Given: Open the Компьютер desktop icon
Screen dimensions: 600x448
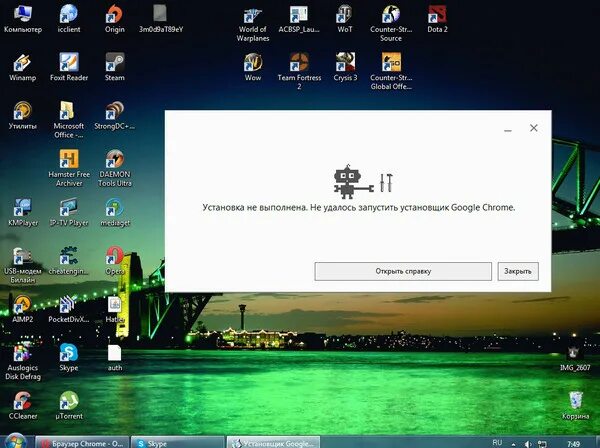Looking at the screenshot, I should click(23, 18).
